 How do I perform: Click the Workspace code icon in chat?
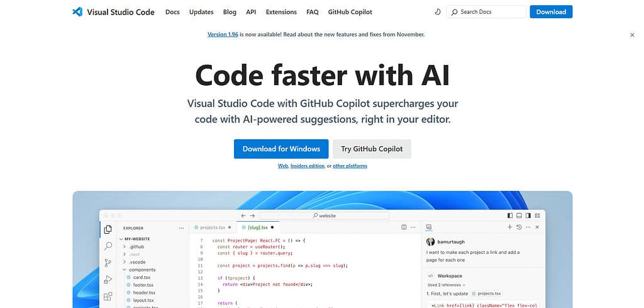click(x=430, y=276)
